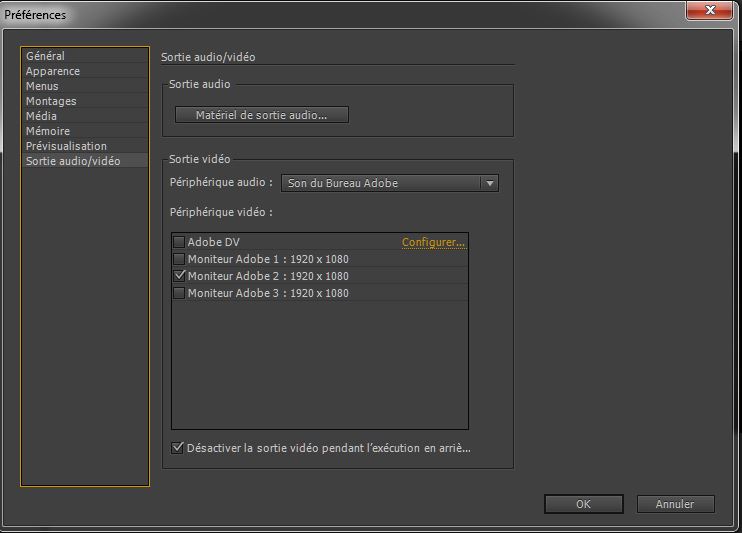Viewport: 742px width, 533px height.
Task: Click the Configurer link for Adobe DV
Action: point(433,242)
